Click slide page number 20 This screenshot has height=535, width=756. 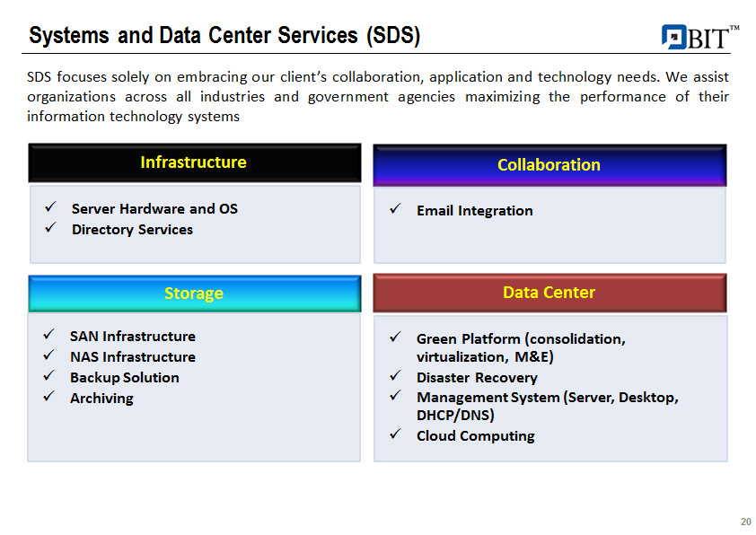point(745,522)
